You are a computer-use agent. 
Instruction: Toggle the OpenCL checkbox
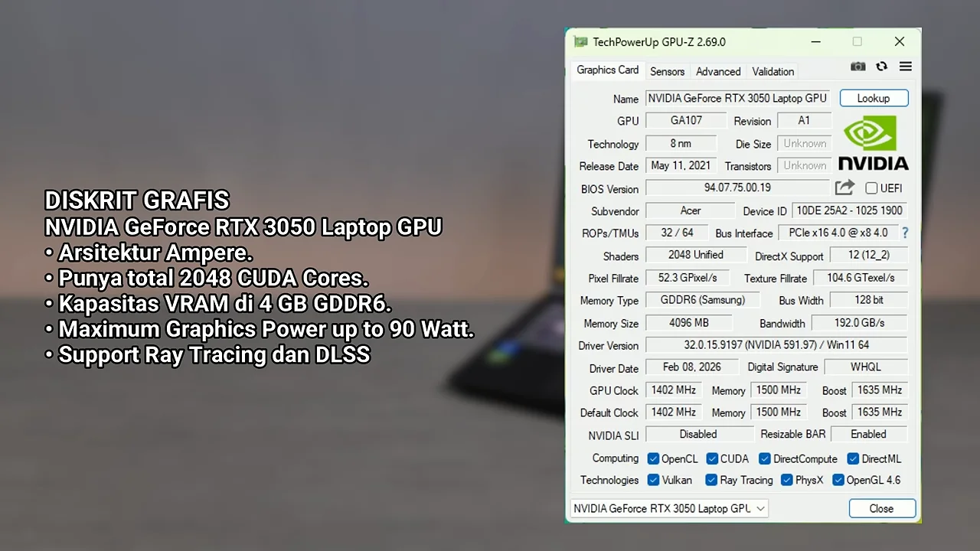tap(653, 458)
